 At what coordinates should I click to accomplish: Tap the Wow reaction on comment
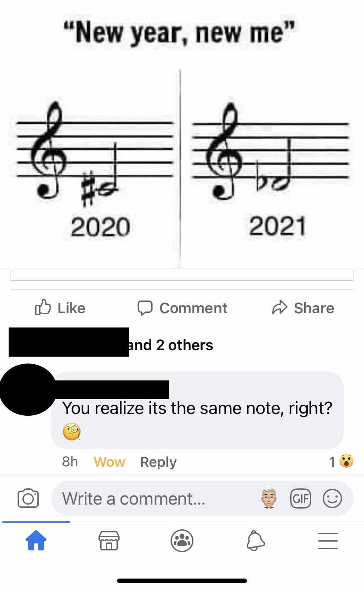(109, 462)
